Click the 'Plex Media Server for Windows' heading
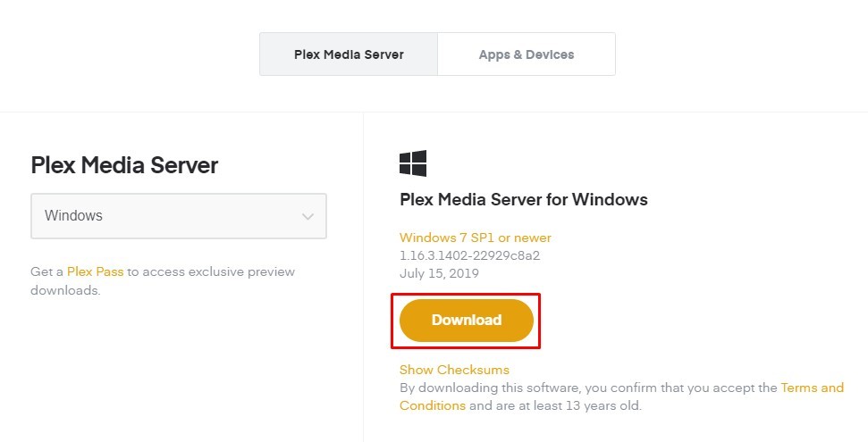This screenshot has height=442, width=868. pyautogui.click(x=524, y=199)
